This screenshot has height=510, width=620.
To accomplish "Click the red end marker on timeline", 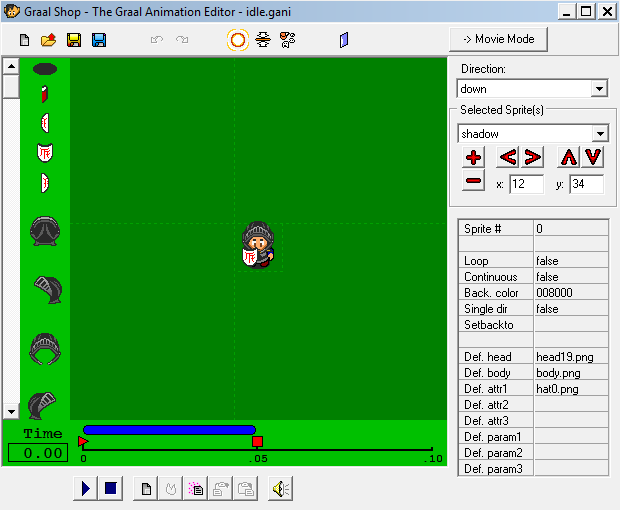I will (x=257, y=441).
